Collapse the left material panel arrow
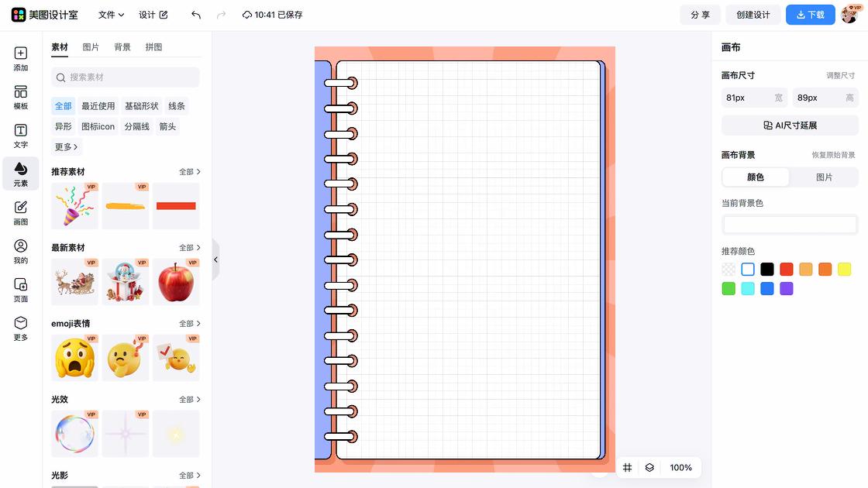The height and width of the screenshot is (488, 868). (216, 259)
